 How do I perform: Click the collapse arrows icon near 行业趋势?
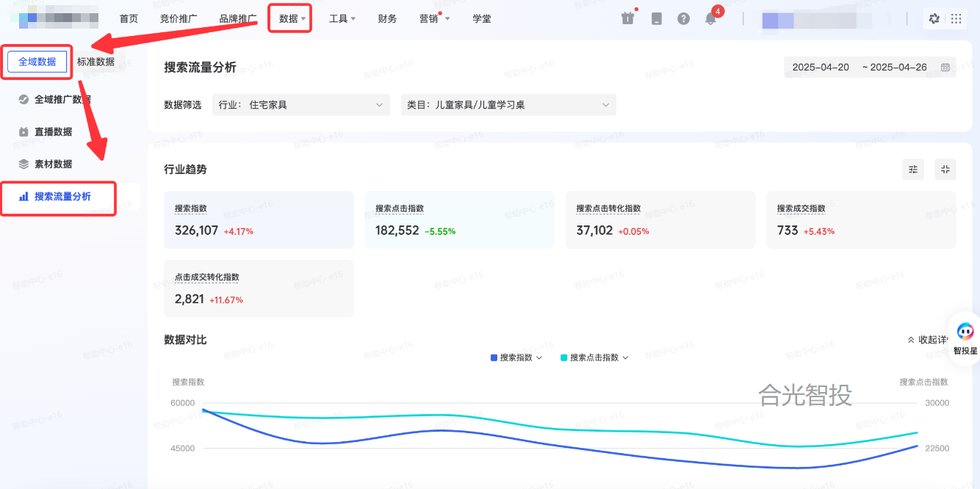pyautogui.click(x=945, y=169)
